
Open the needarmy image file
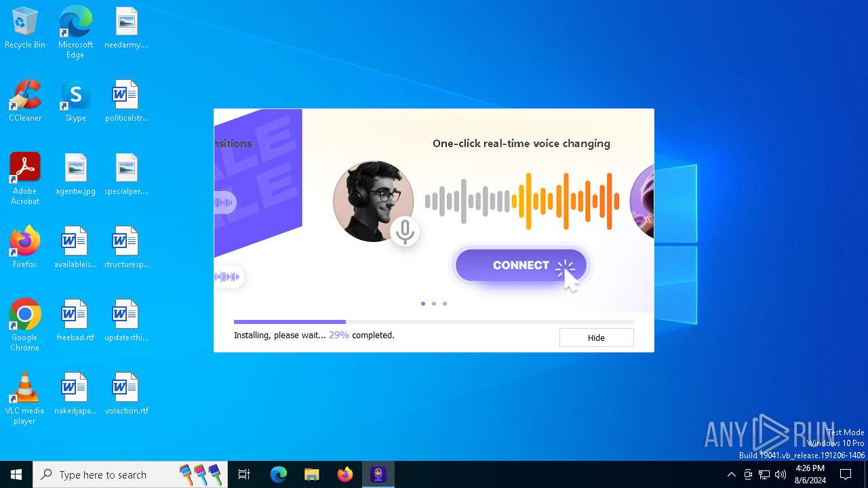point(126,28)
